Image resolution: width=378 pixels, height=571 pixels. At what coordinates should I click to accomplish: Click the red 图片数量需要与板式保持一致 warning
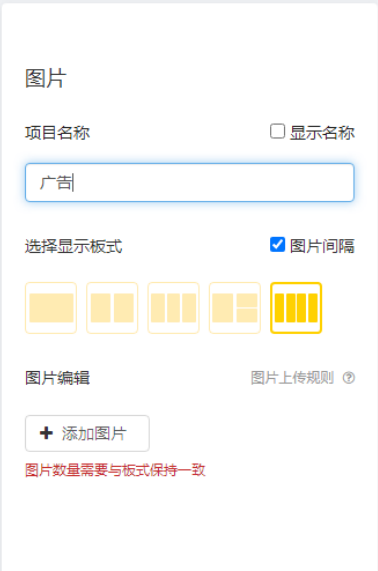coord(115,470)
